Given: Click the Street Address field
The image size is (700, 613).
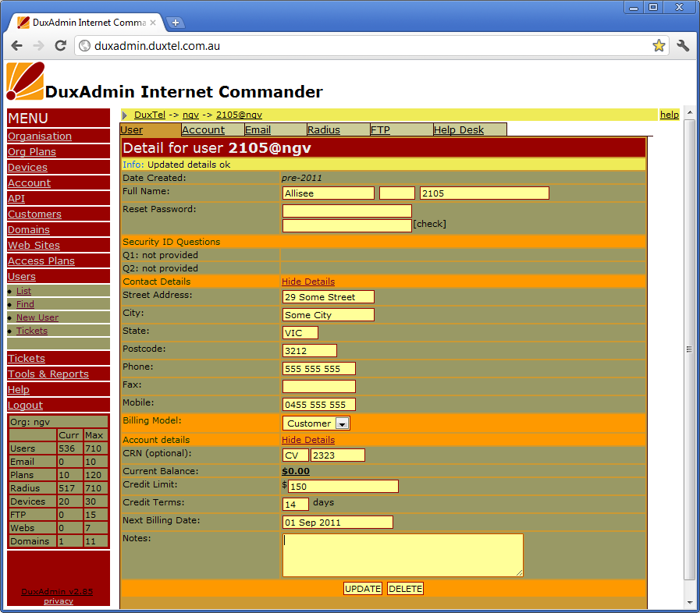Looking at the screenshot, I should (329, 296).
